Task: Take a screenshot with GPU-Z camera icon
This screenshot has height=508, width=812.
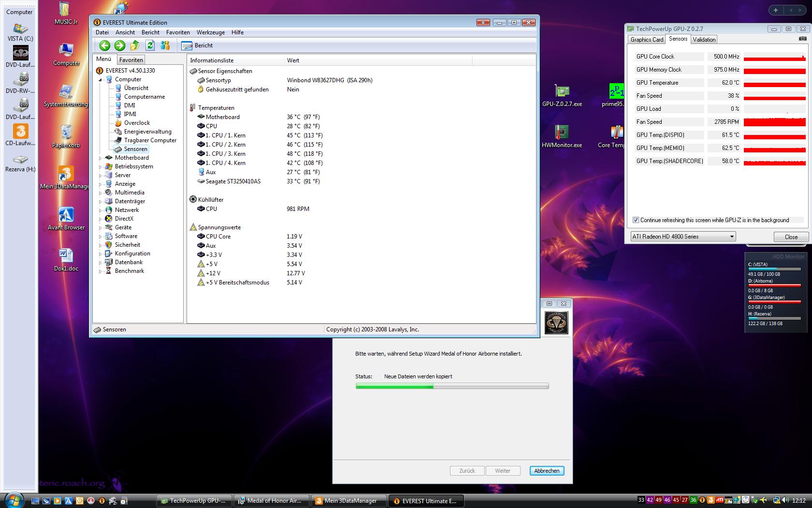Action: [802, 39]
